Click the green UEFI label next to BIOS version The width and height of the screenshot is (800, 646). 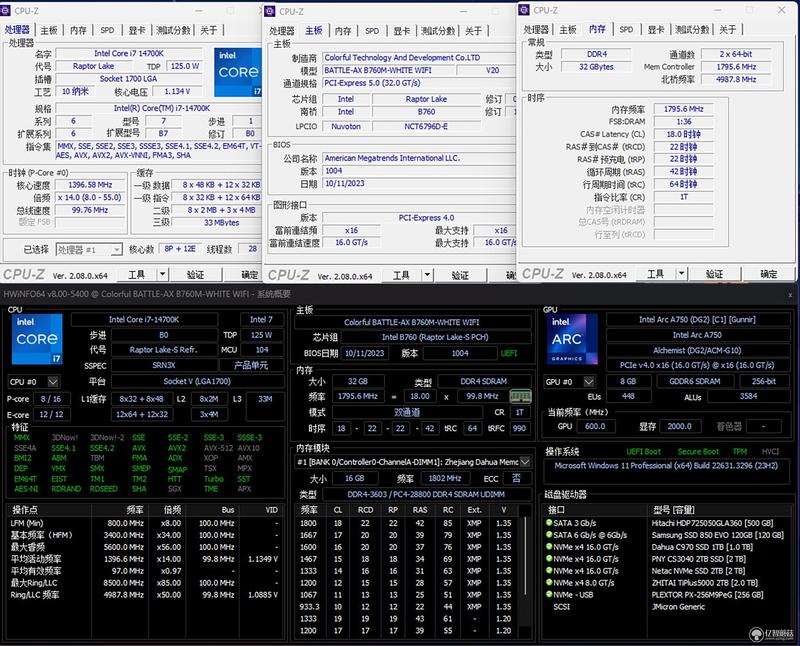tap(509, 353)
